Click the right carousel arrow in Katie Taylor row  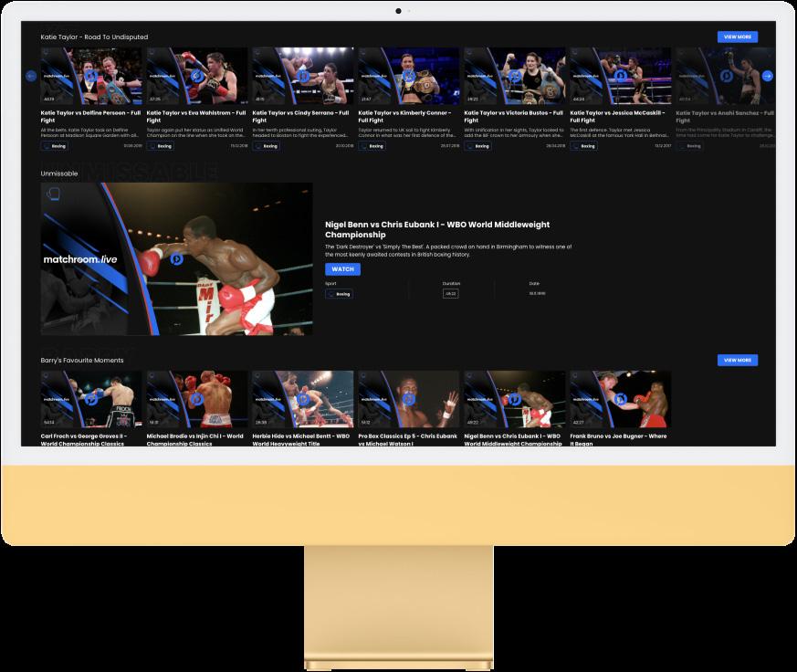tap(768, 76)
